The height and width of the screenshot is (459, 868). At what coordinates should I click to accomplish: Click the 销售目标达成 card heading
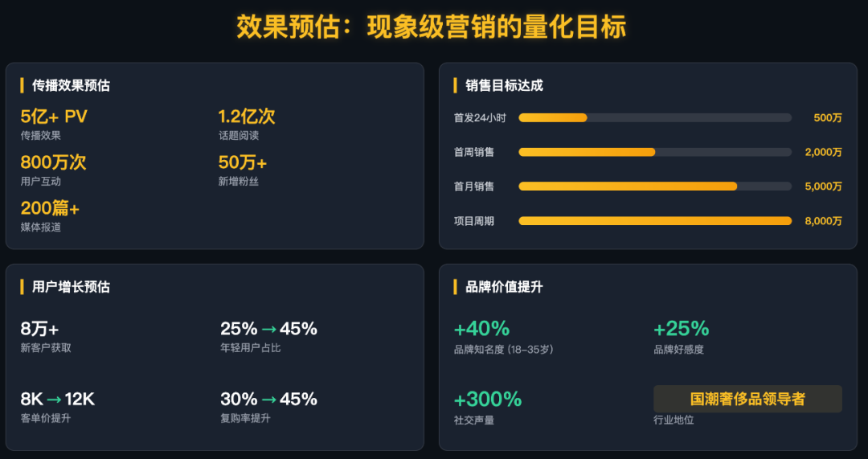504,85
